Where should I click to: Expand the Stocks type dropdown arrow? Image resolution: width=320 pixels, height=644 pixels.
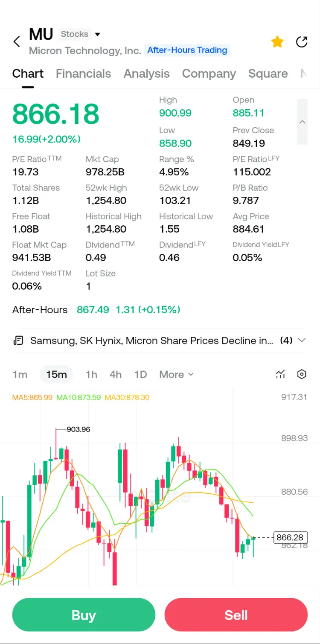click(97, 35)
